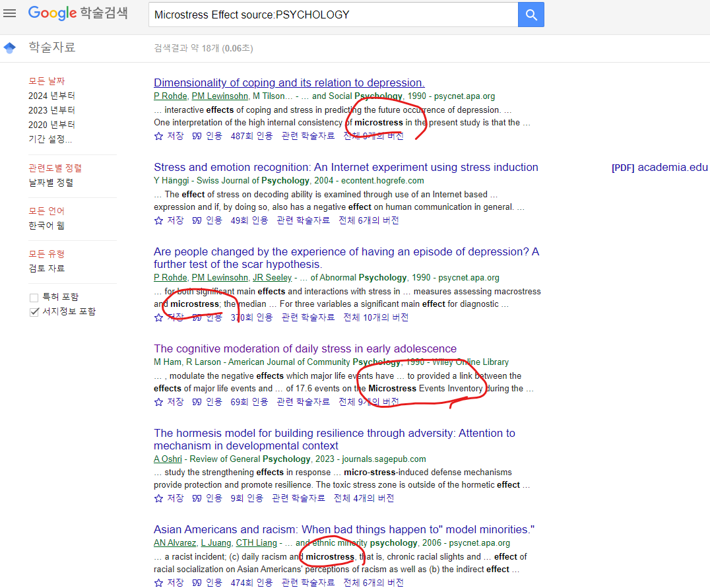The height and width of the screenshot is (588, 710).
Task: Click the Google 학술검색 logo
Action: point(77,13)
